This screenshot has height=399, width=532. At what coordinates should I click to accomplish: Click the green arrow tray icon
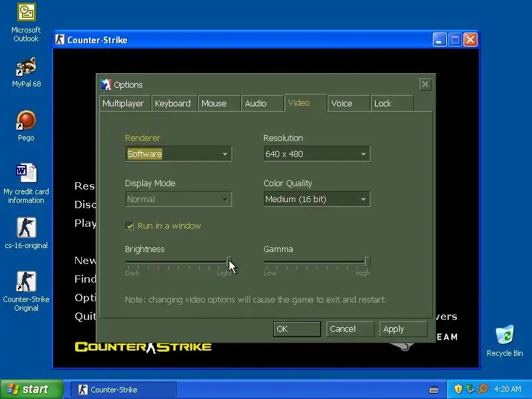pos(470,389)
